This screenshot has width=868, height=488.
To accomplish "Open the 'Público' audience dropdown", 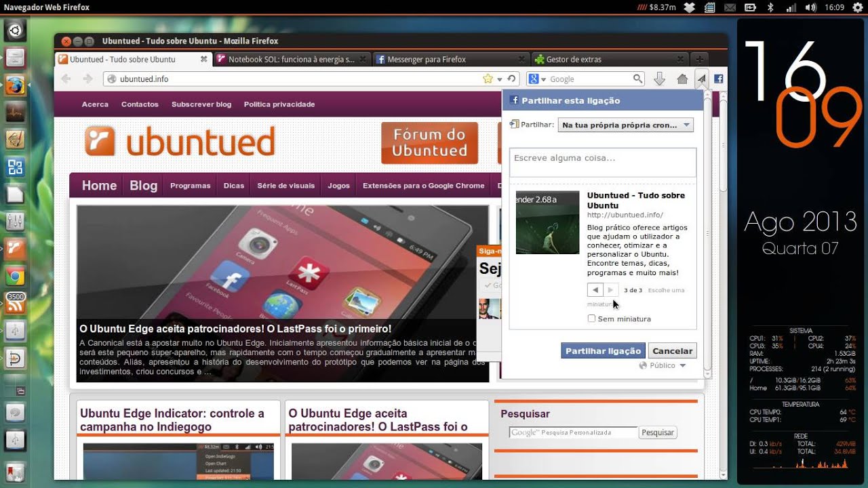I will [663, 365].
